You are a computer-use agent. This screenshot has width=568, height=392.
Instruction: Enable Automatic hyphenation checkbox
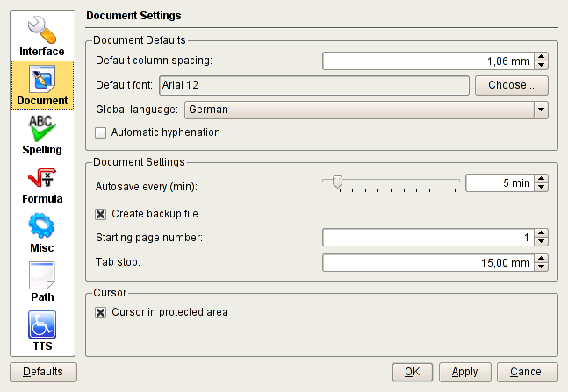pos(100,132)
